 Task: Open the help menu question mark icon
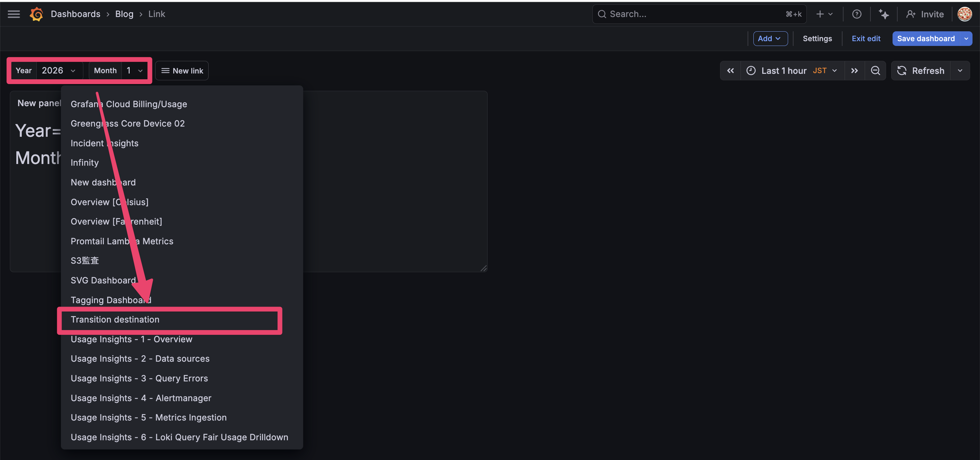[857, 14]
